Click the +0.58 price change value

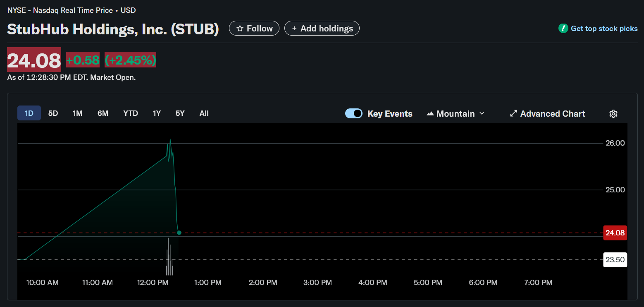[83, 60]
